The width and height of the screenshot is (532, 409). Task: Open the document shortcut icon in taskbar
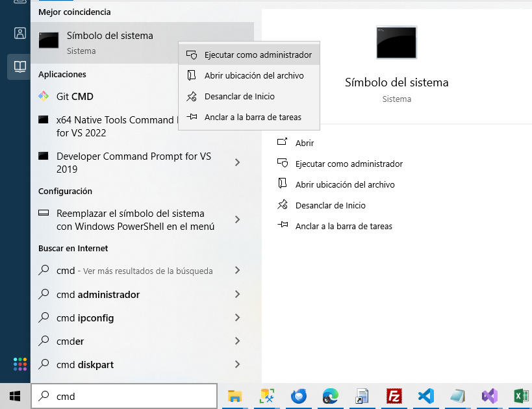click(x=362, y=396)
